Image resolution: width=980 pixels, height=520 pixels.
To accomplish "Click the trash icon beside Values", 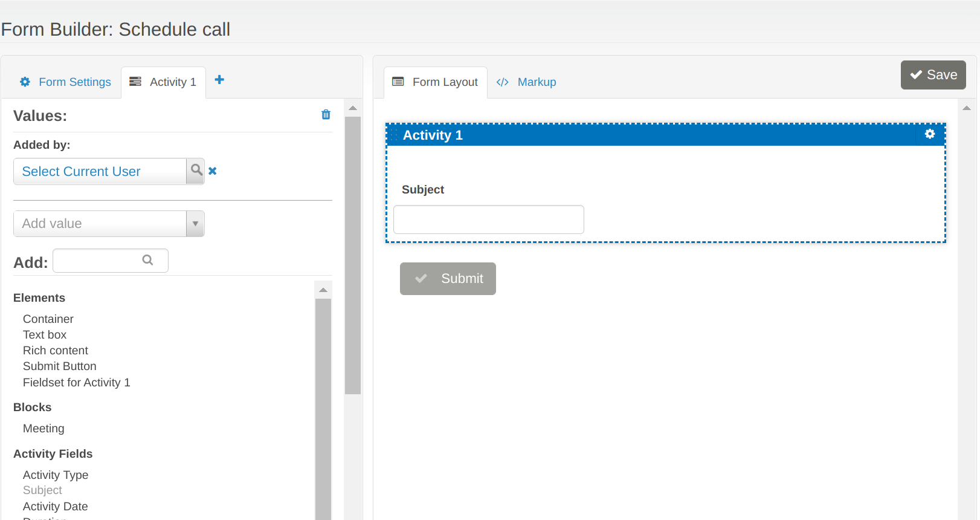I will point(326,114).
